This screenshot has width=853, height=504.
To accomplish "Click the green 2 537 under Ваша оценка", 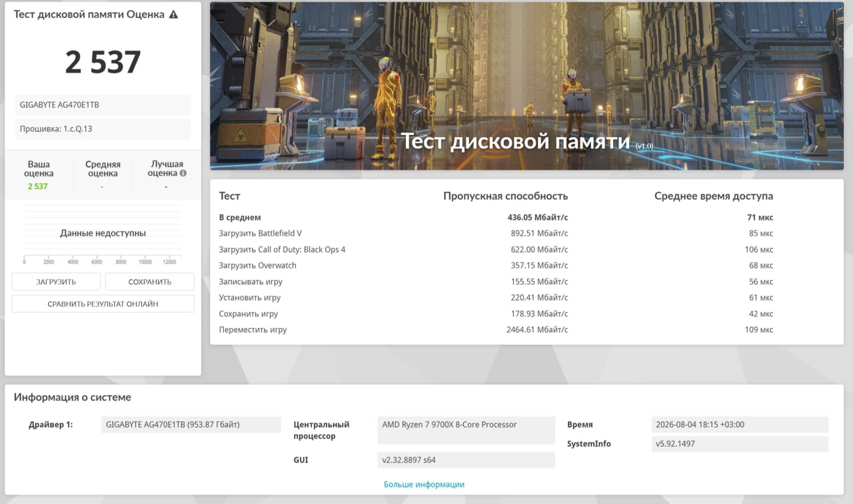I will pos(38,186).
